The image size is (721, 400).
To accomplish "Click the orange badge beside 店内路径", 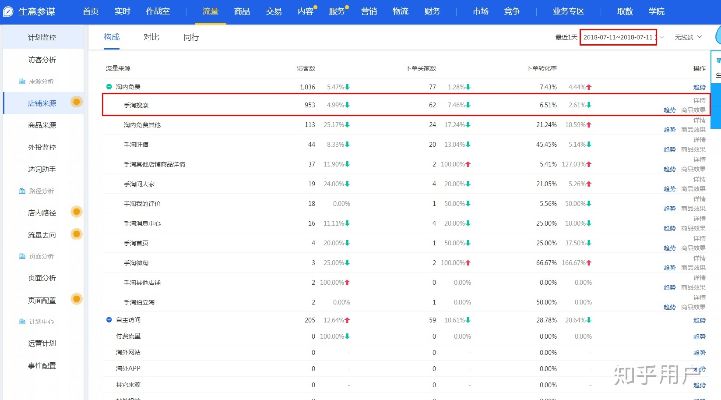I will click(x=76, y=211).
